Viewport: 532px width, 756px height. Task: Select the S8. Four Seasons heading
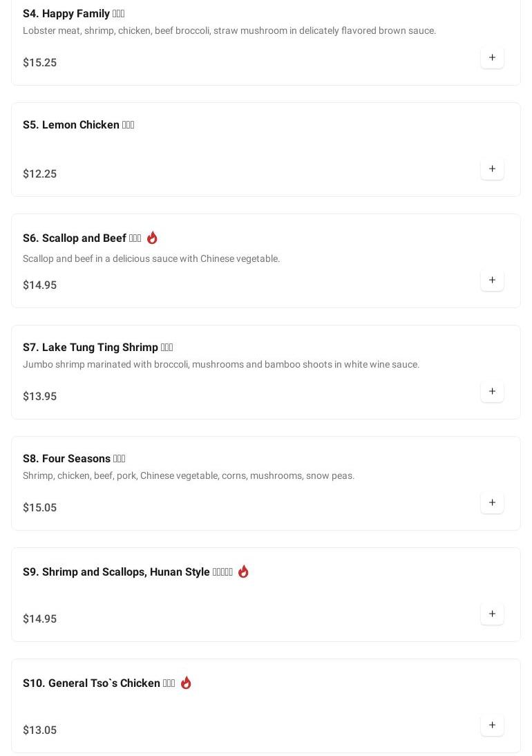pos(74,459)
